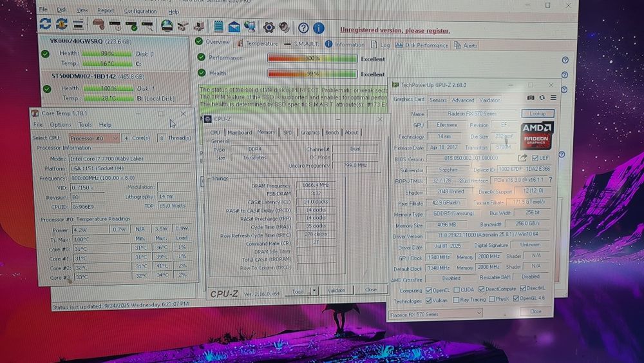Open the Configuration menu in Hard Disk Sentinel
This screenshot has width=644, height=363.
[x=140, y=11]
